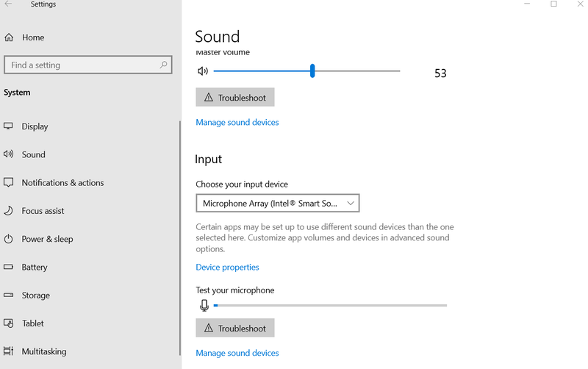Go to Multitasking settings
588x369 pixels.
(x=44, y=351)
